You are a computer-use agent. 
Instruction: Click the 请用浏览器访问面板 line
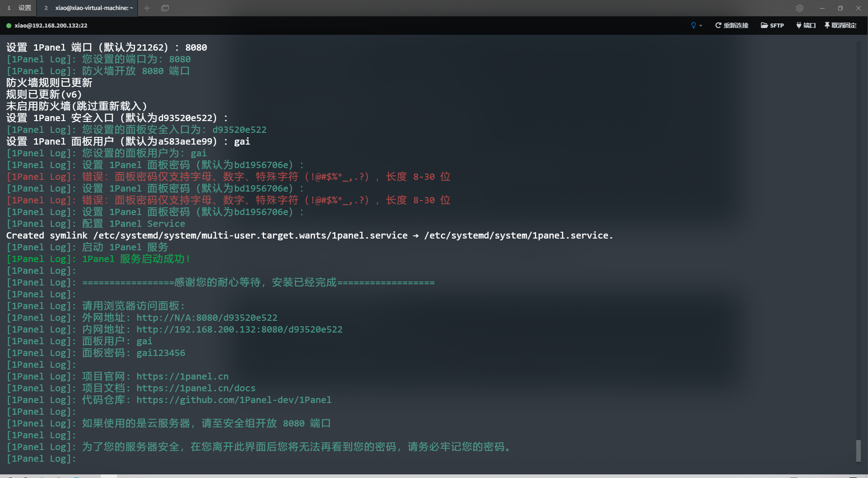(95, 306)
